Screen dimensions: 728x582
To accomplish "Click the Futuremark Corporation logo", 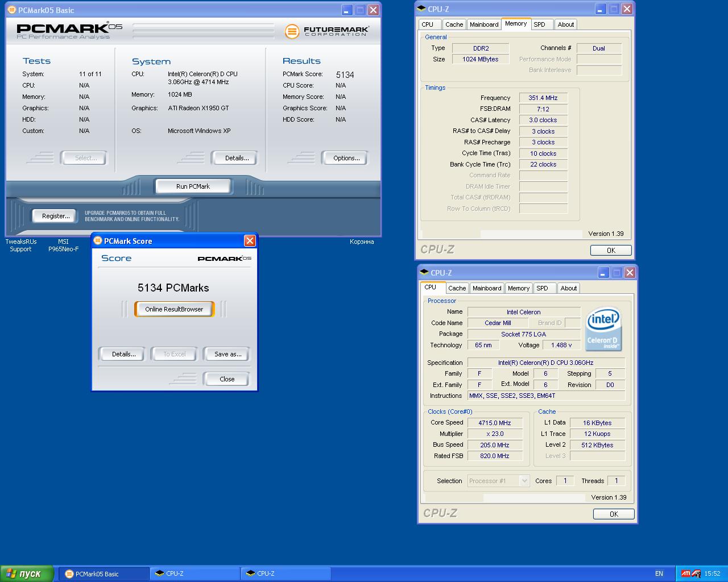I will [327, 31].
